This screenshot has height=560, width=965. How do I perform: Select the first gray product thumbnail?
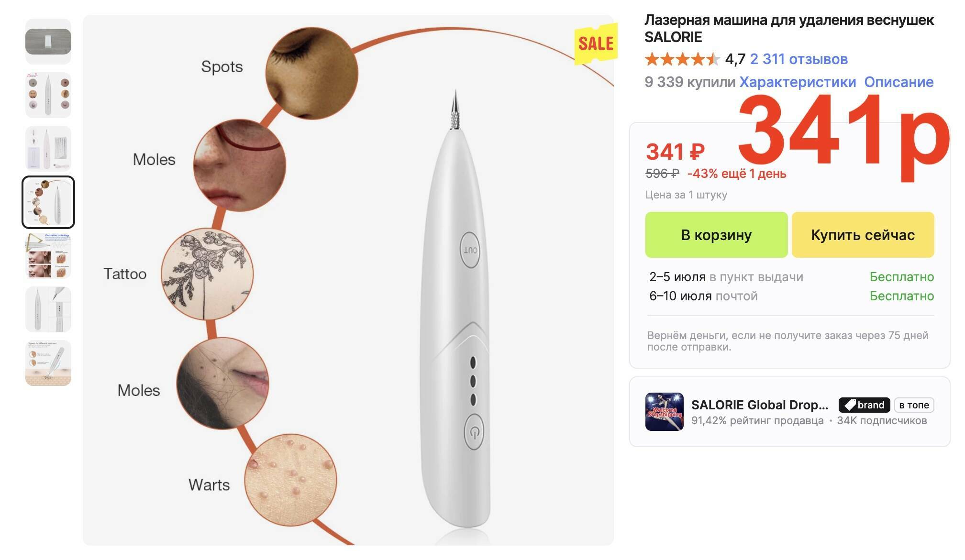pos(48,42)
